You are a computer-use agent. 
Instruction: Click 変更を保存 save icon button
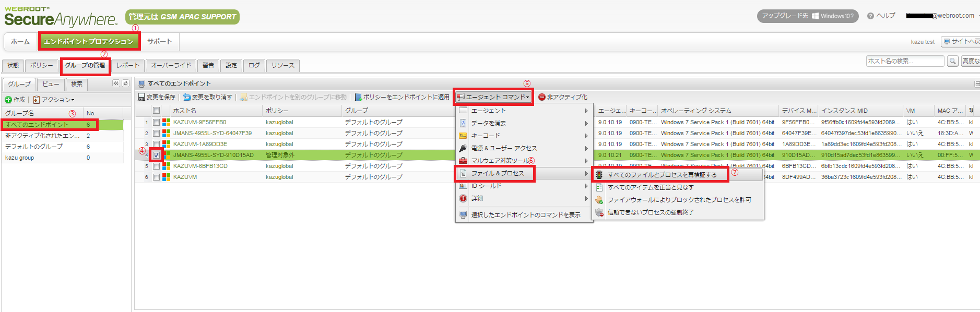click(157, 97)
